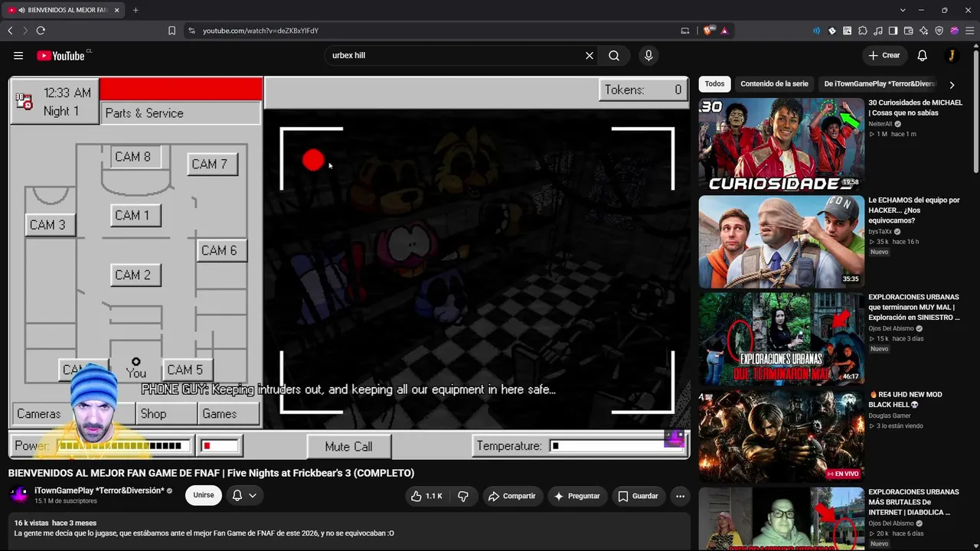Click the Douglas Gamer channel name
The image size is (980, 551).
pos(890,416)
